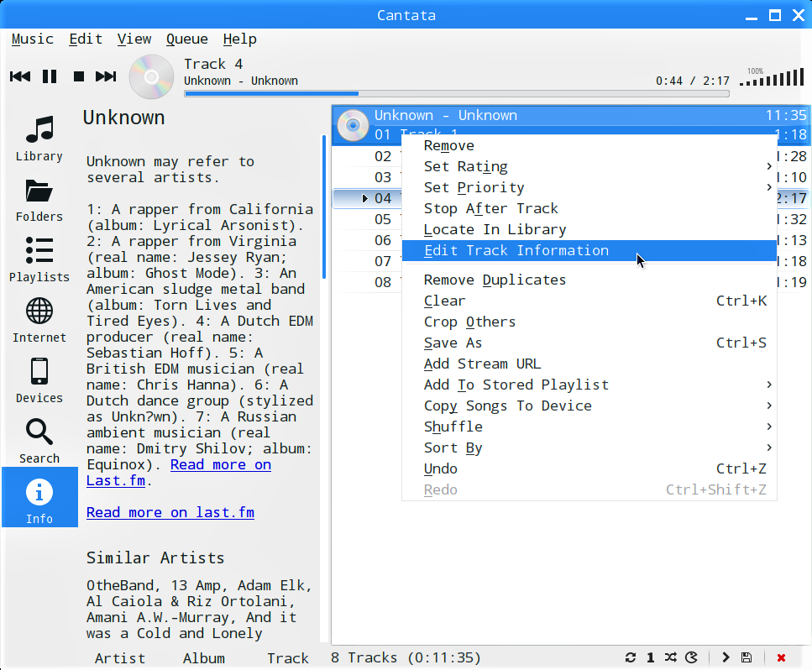Open the Edit menu
This screenshot has height=670, width=812.
pyautogui.click(x=86, y=39)
